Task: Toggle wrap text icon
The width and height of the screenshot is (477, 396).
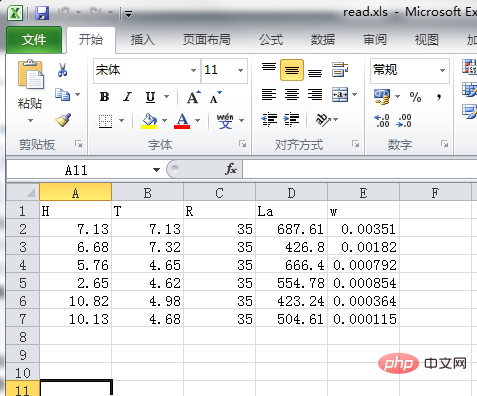Action: (340, 70)
